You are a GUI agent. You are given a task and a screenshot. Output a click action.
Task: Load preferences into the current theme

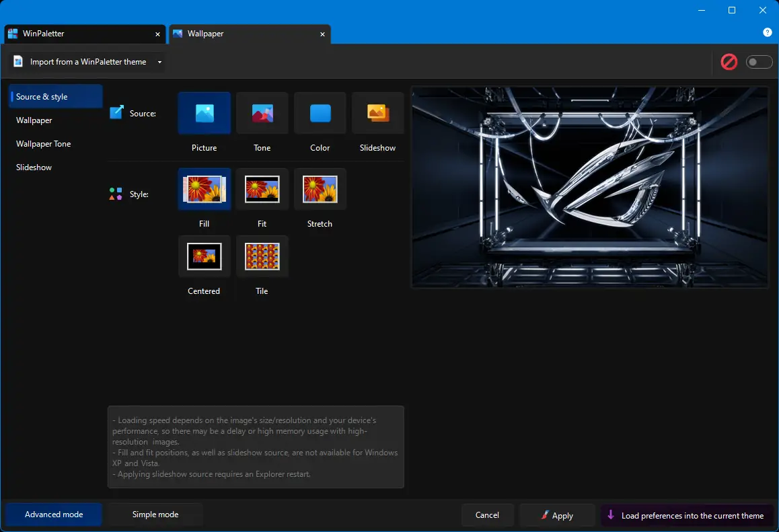pos(687,515)
